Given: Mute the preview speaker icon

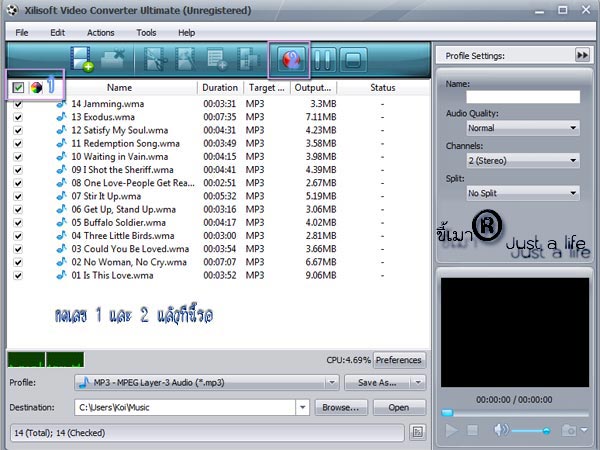Looking at the screenshot, I should point(501,430).
